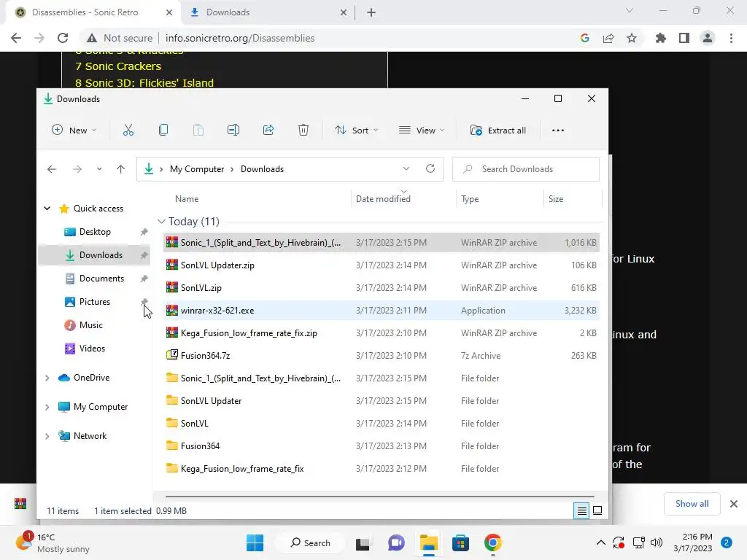Click the Chrome address bar URL
The height and width of the screenshot is (560, 747).
[x=240, y=38]
